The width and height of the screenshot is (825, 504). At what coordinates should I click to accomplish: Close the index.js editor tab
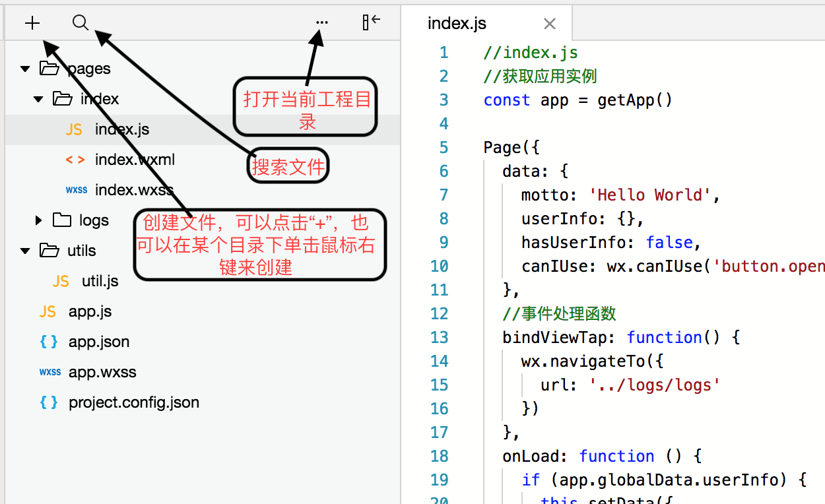click(x=549, y=24)
